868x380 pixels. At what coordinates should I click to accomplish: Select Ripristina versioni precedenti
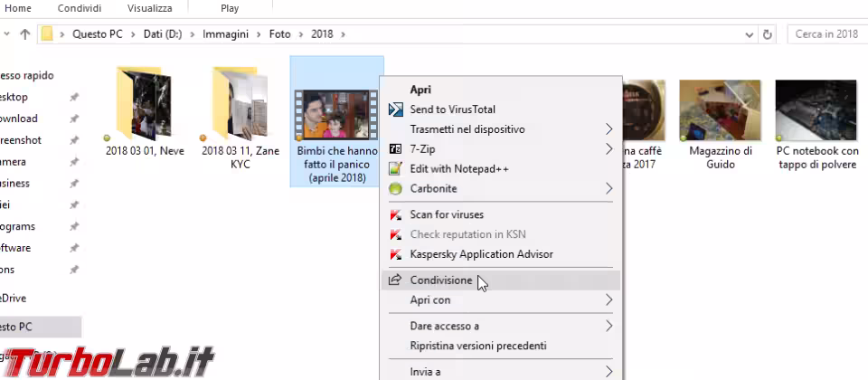(477, 346)
